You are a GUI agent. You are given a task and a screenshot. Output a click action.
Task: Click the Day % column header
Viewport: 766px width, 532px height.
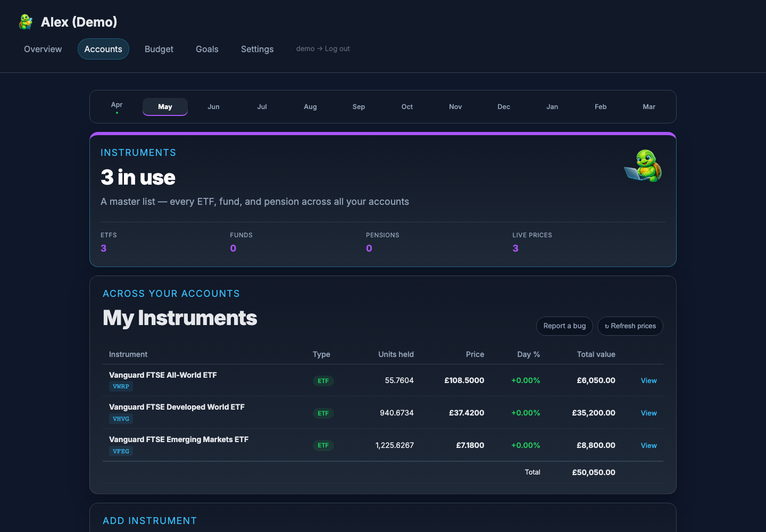point(528,354)
